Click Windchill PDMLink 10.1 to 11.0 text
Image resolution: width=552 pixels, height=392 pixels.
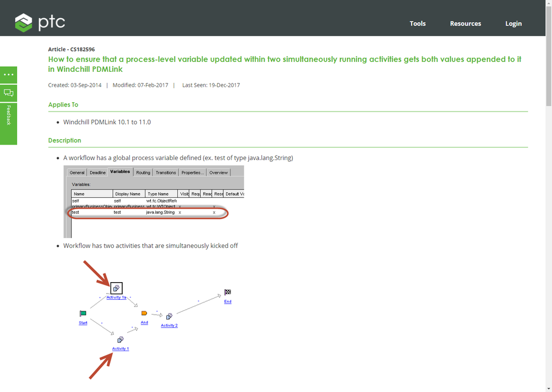point(107,122)
